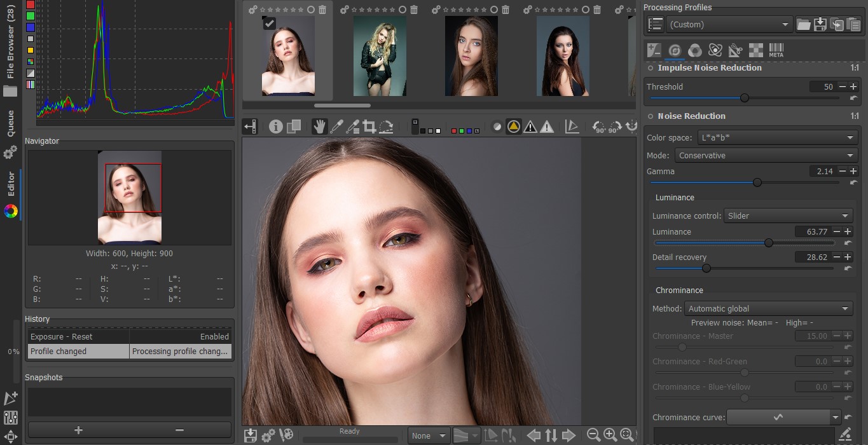868x445 pixels.
Task: Open the Processing Profiles (Custom) dropdown
Action: [x=729, y=24]
